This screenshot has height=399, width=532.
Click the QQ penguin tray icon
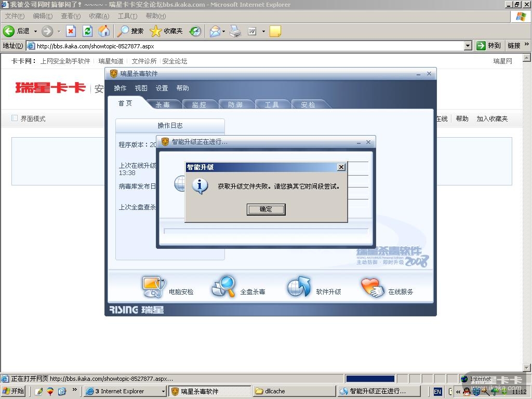467,392
